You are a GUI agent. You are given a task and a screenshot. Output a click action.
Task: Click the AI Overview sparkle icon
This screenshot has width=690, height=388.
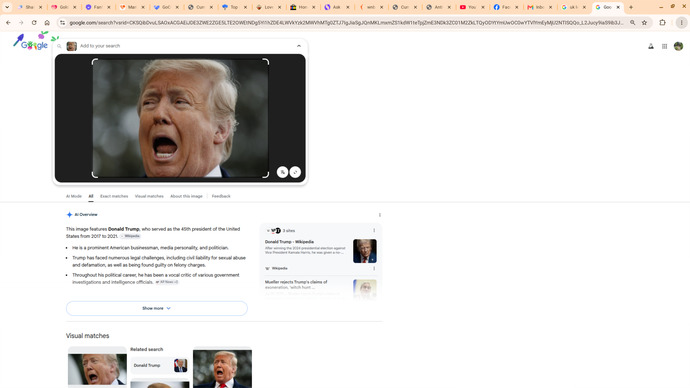pyautogui.click(x=69, y=215)
